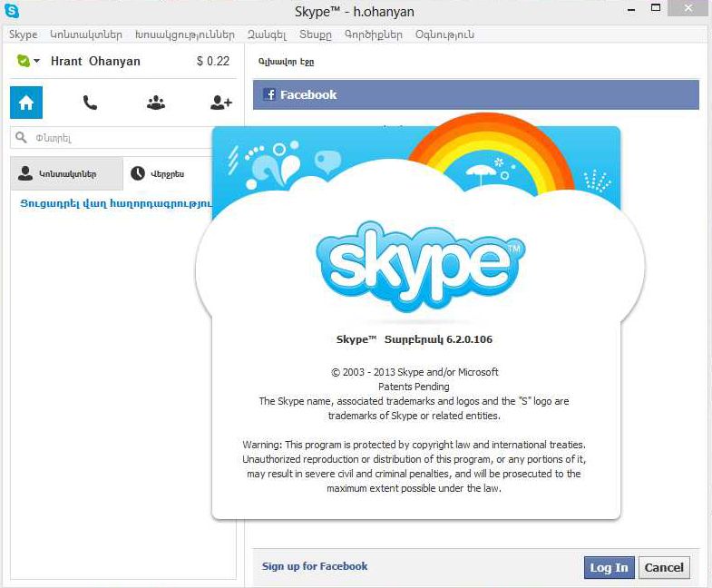Click the Patents Pending text
Viewport: 712px width, 588px height.
coord(414,387)
